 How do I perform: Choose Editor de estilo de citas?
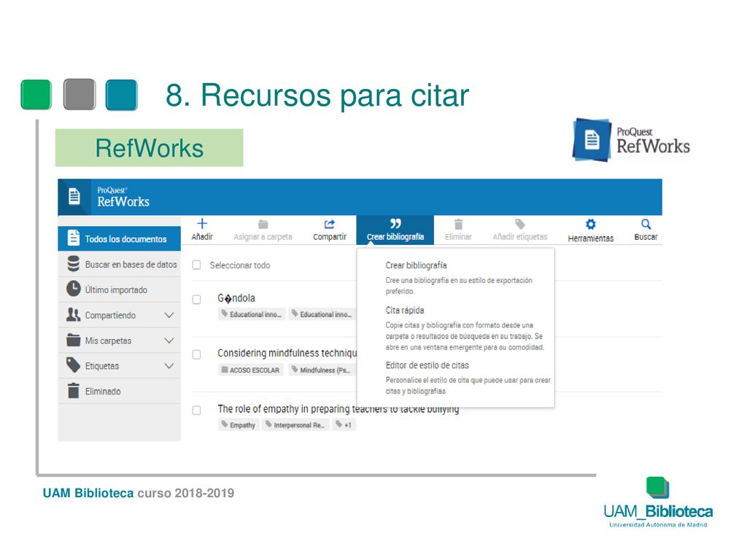(427, 365)
